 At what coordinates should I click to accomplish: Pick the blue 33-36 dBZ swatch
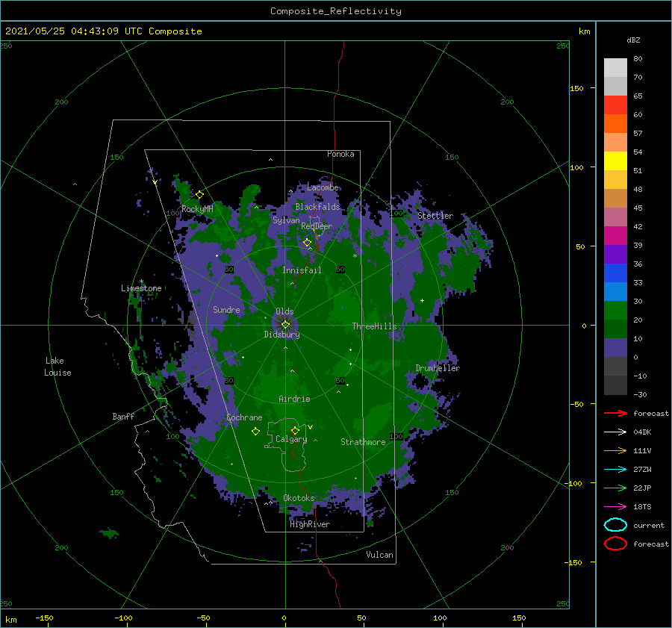[x=615, y=273]
